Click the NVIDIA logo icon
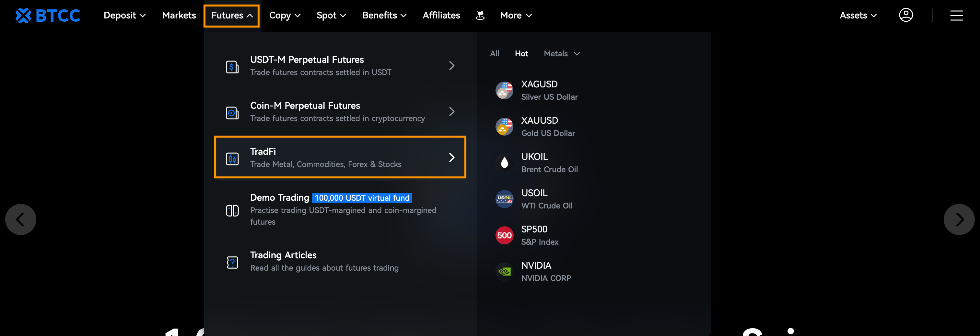 coord(504,271)
